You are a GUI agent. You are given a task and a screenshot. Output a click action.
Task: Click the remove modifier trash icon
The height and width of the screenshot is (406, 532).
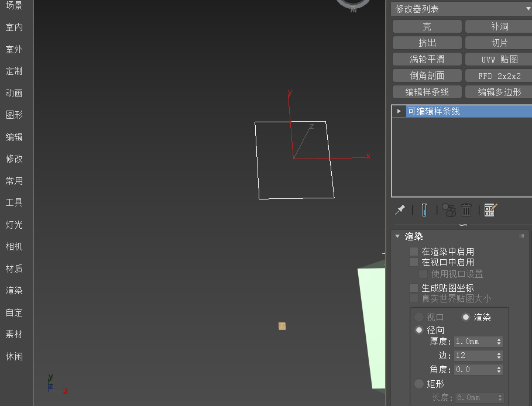pyautogui.click(x=466, y=210)
